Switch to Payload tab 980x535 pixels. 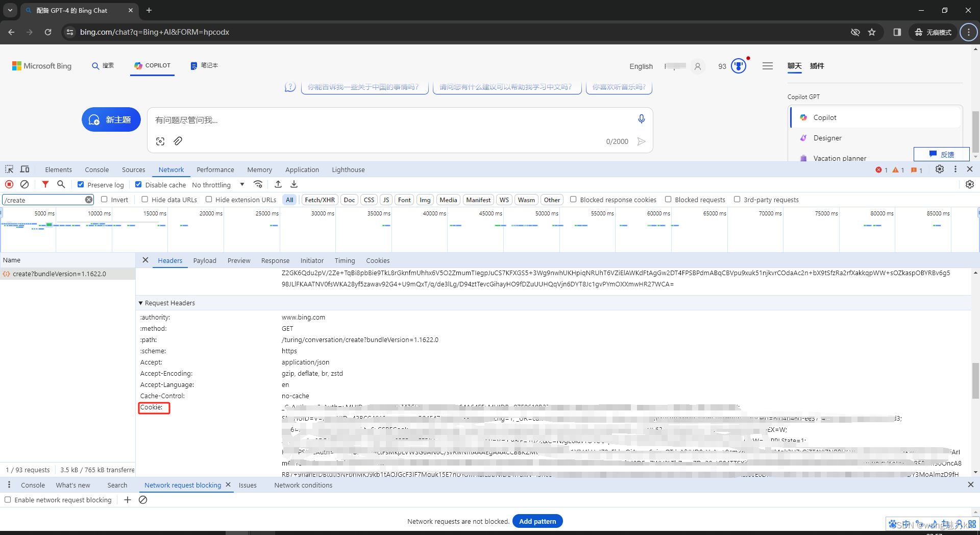click(x=205, y=260)
